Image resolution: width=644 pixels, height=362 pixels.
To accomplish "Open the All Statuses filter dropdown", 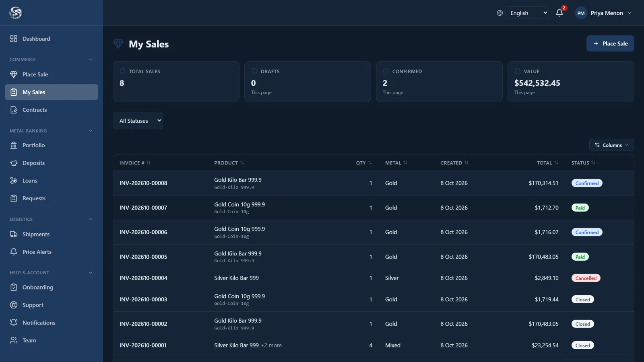I will pos(138,121).
